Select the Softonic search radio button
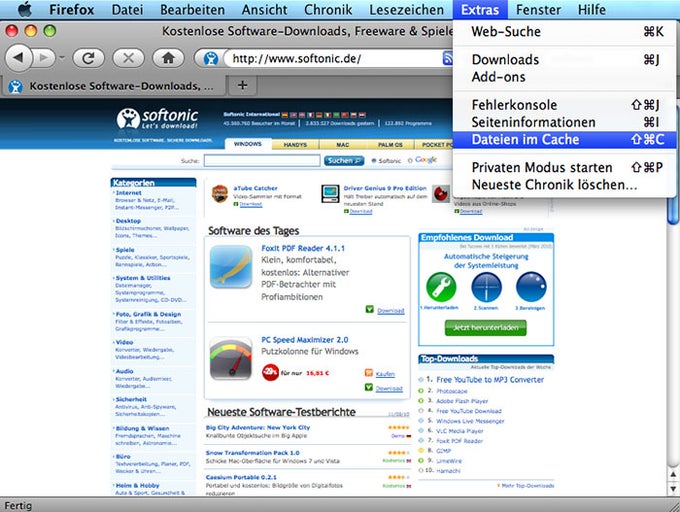Viewport: 680px width, 512px height. click(374, 160)
